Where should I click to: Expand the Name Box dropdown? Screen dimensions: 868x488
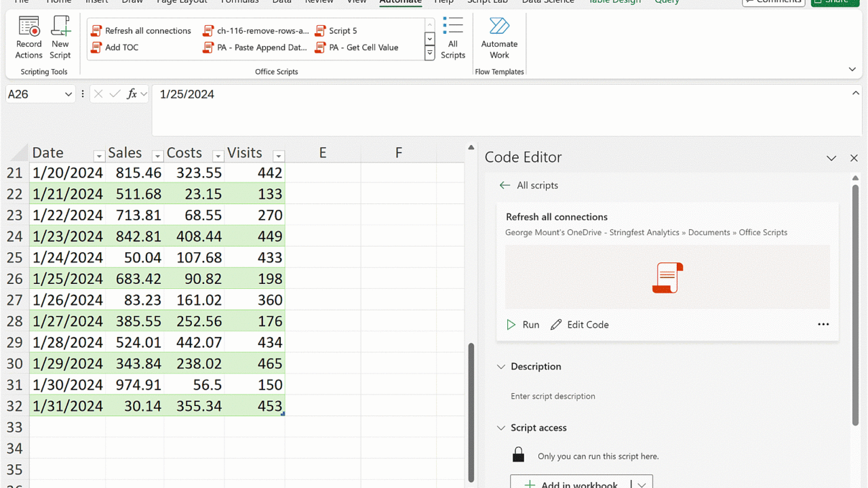pyautogui.click(x=68, y=94)
